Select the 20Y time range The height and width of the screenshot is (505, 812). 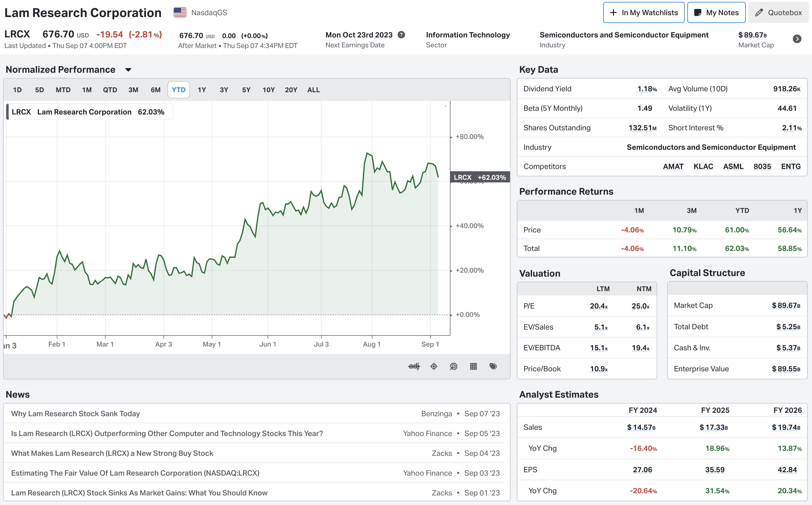[x=291, y=90]
